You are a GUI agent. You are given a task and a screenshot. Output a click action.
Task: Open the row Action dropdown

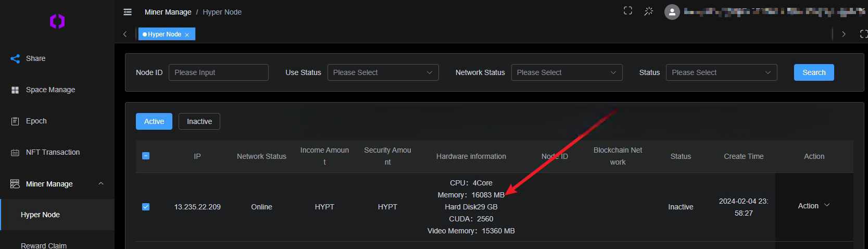[813, 206]
